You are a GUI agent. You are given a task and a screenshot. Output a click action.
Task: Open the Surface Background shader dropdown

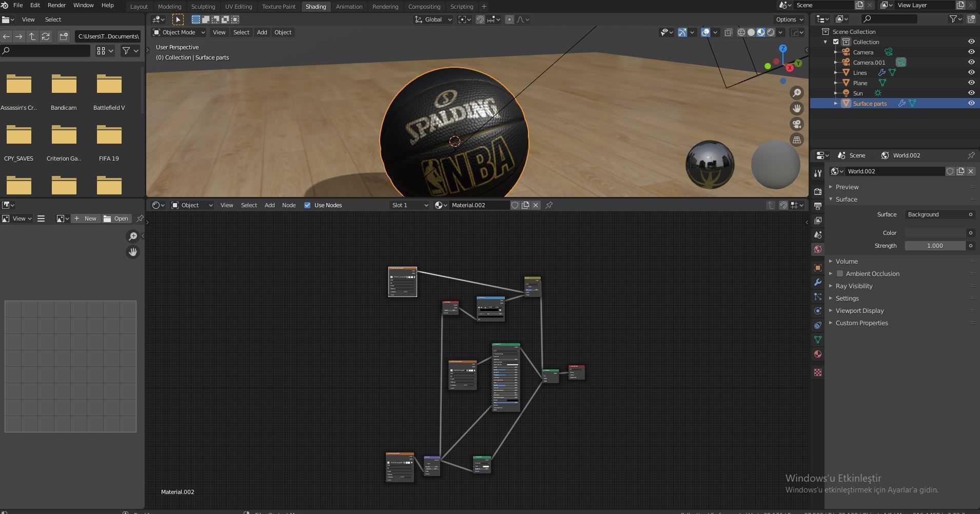(939, 214)
